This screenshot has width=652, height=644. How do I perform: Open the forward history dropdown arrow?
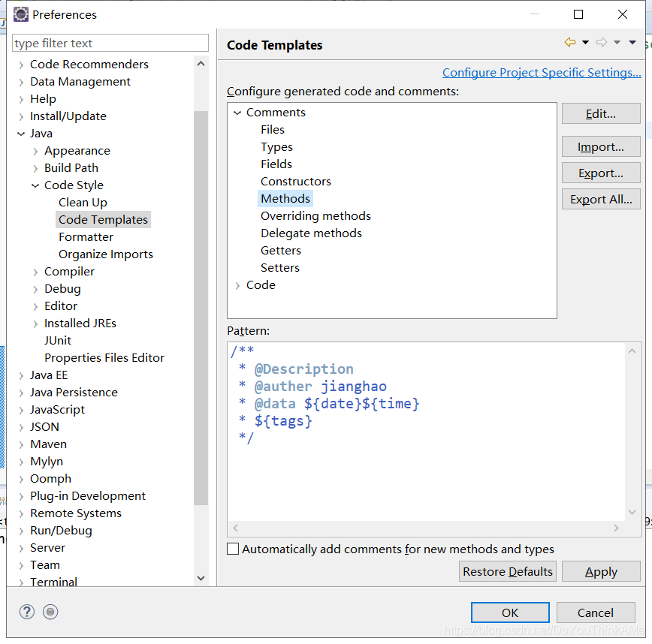(617, 42)
